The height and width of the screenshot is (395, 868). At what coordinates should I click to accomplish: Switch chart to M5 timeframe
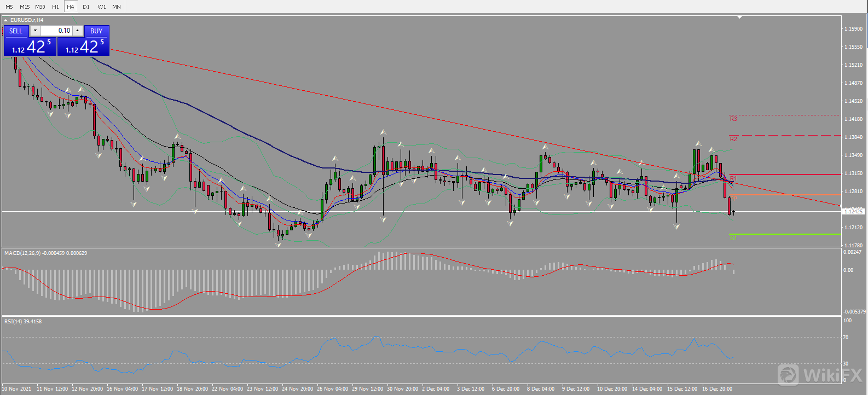coord(9,7)
